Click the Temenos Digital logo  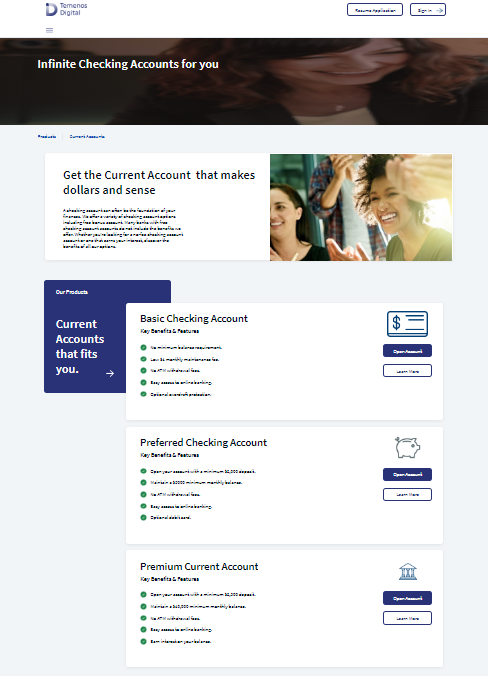tap(66, 9)
